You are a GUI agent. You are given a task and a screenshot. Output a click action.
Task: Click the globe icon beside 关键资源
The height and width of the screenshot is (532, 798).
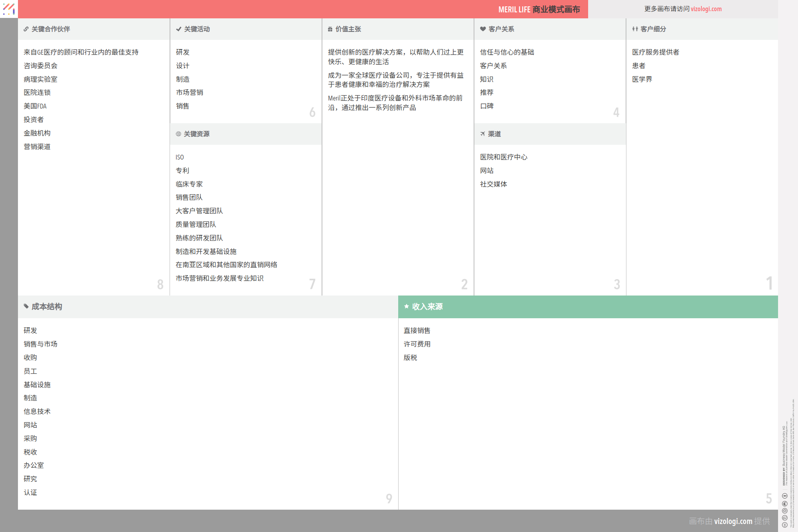click(178, 134)
